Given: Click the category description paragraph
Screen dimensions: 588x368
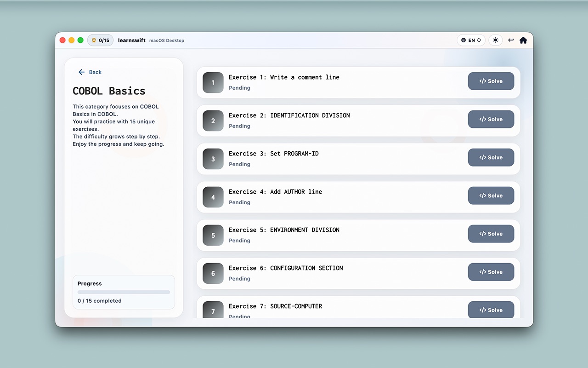Looking at the screenshot, I should pos(119,125).
